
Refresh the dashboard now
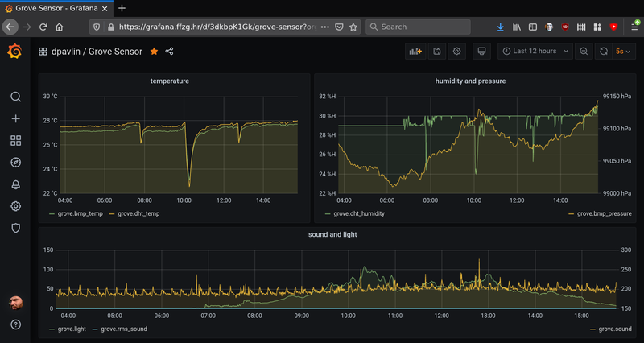tap(603, 52)
